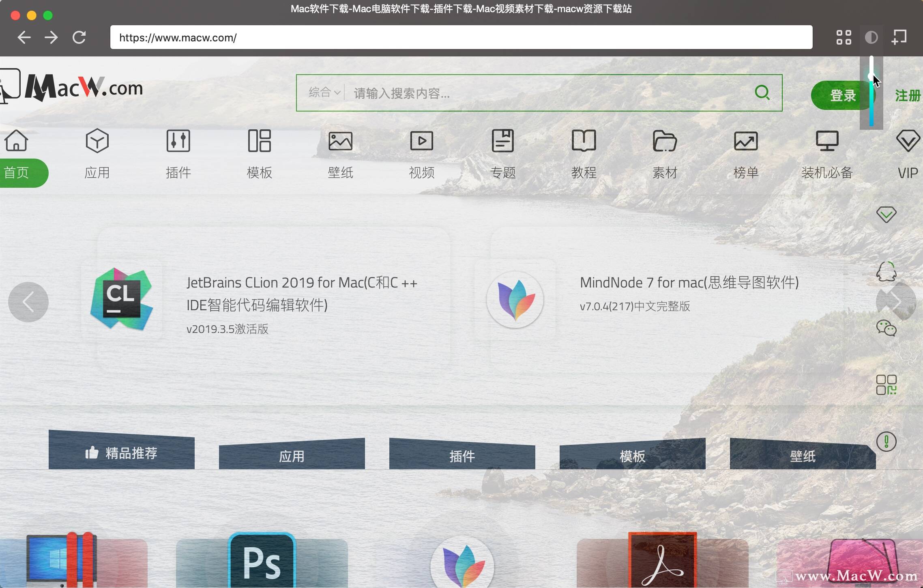This screenshot has width=923, height=588.
Task: Go to previous carousel slide
Action: coord(28,302)
